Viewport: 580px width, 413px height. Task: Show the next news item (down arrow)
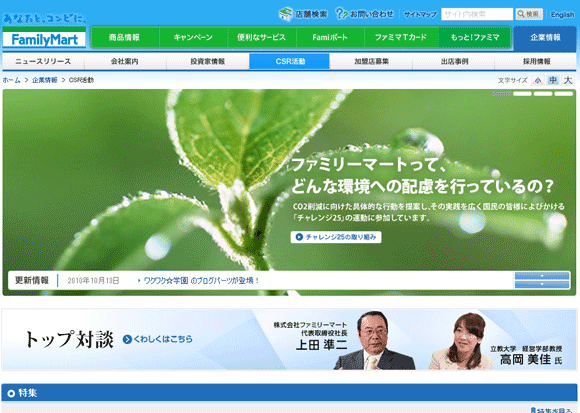click(x=542, y=284)
